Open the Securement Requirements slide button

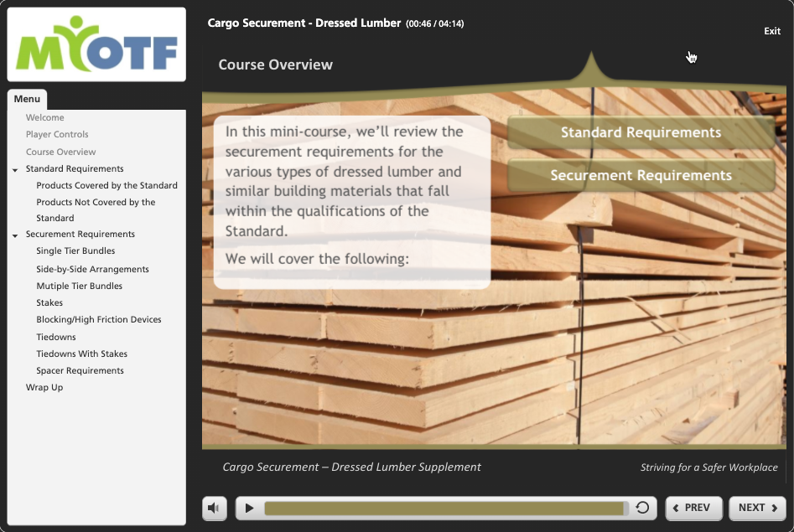[x=641, y=175]
